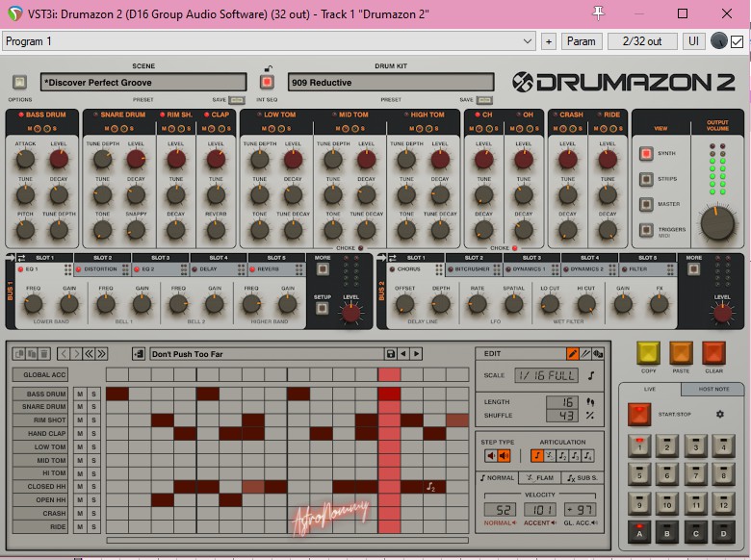751x560 pixels.
Task: Solo the Snare Drum sequencer row
Action: pyautogui.click(x=94, y=407)
